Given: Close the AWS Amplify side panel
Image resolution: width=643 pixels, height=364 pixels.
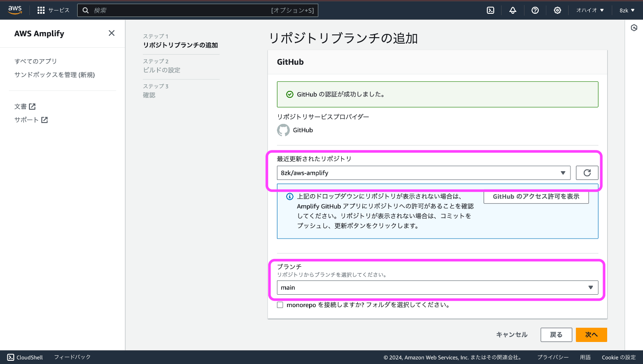Looking at the screenshot, I should coord(112,33).
